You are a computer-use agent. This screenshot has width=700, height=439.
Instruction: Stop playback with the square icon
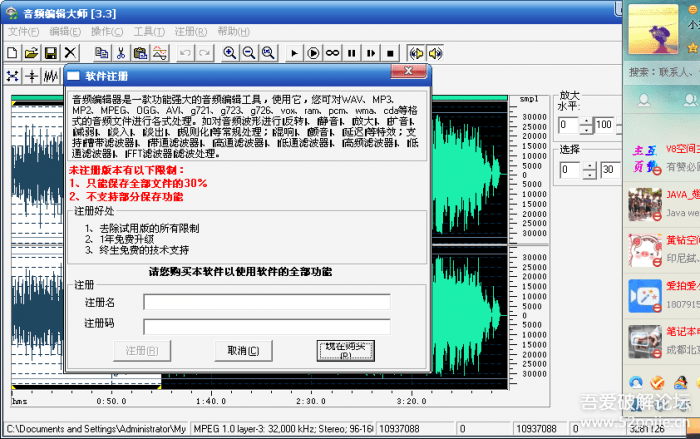pos(390,52)
